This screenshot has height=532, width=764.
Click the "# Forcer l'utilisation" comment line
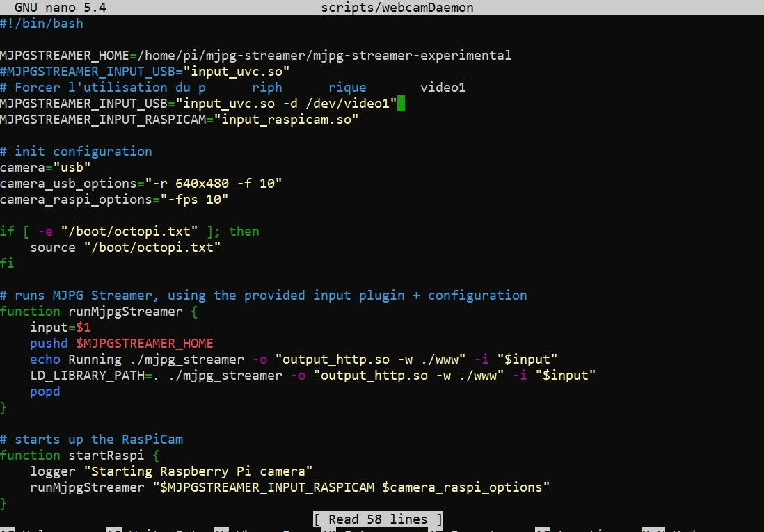tap(233, 88)
